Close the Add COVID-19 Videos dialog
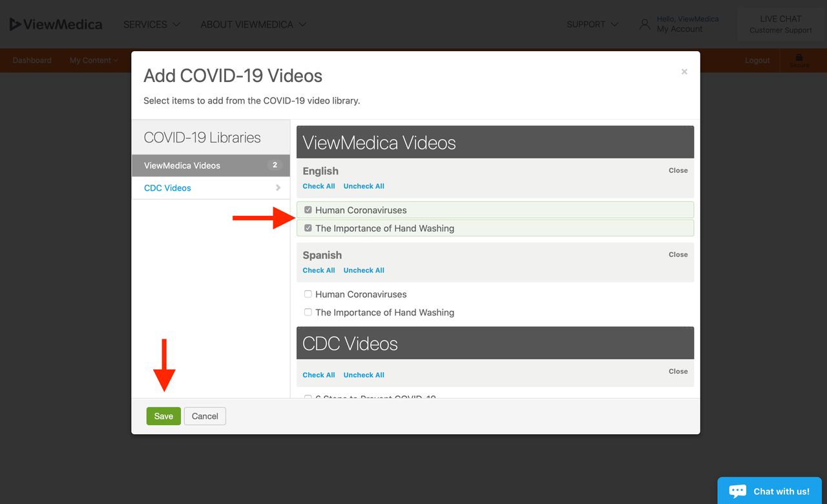The height and width of the screenshot is (504, 827). click(x=684, y=72)
